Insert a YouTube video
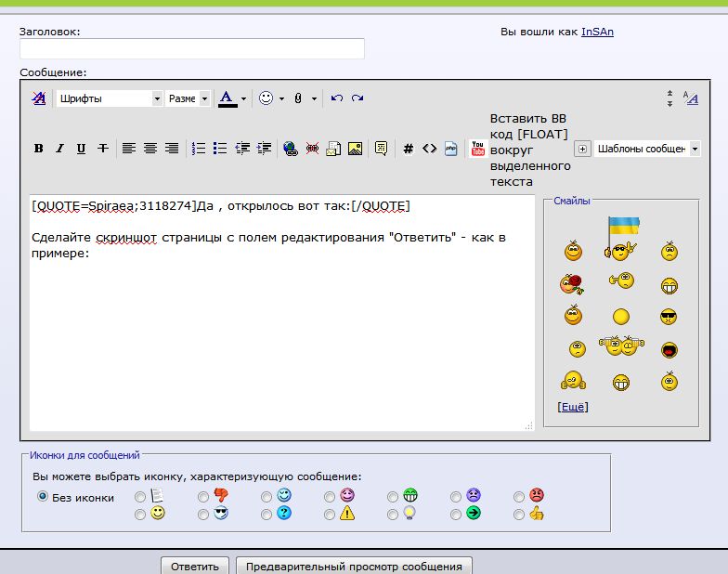Screen dimensions: 728x574 477,149
